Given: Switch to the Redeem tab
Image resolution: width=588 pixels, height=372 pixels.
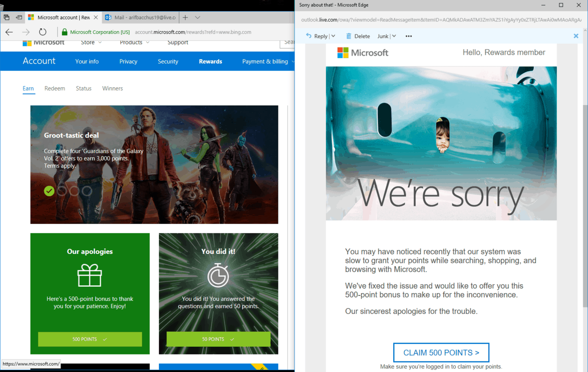Looking at the screenshot, I should point(55,89).
